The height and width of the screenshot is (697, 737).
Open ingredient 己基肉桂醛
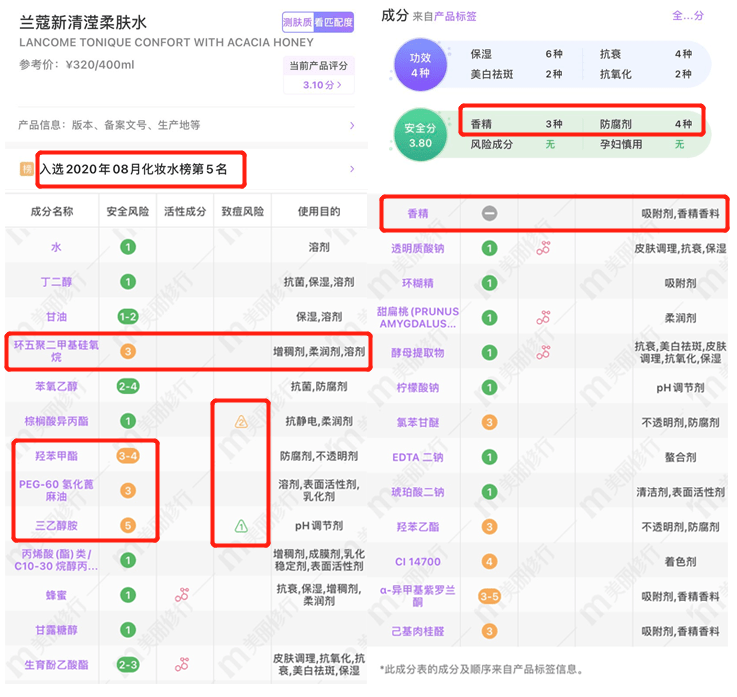[x=418, y=631]
